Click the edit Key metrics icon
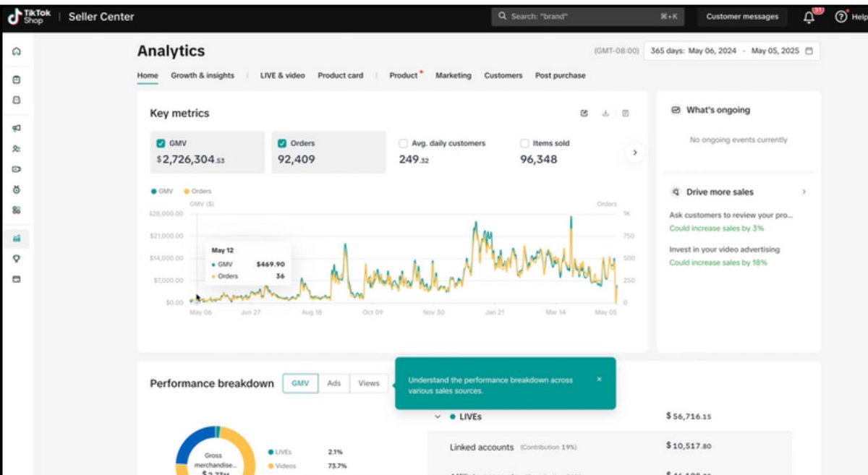868x475 pixels. tap(584, 114)
